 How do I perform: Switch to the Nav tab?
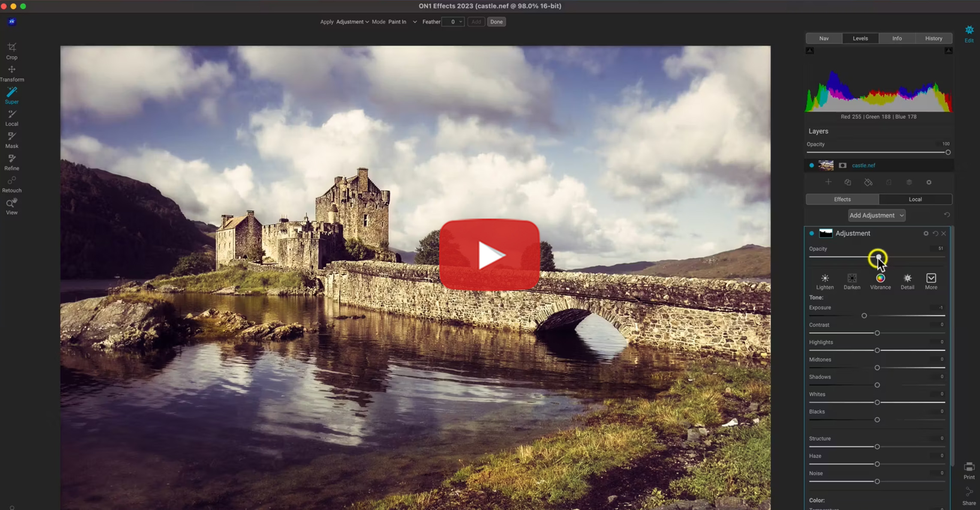(824, 39)
